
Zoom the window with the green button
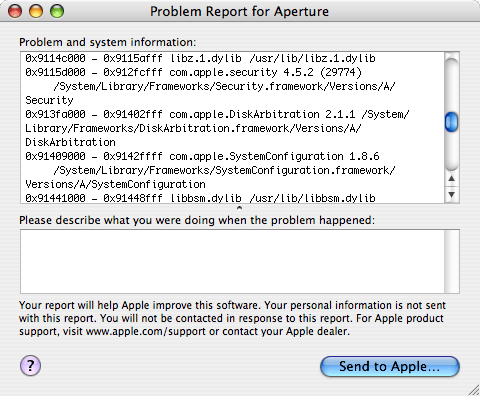[x=57, y=11]
